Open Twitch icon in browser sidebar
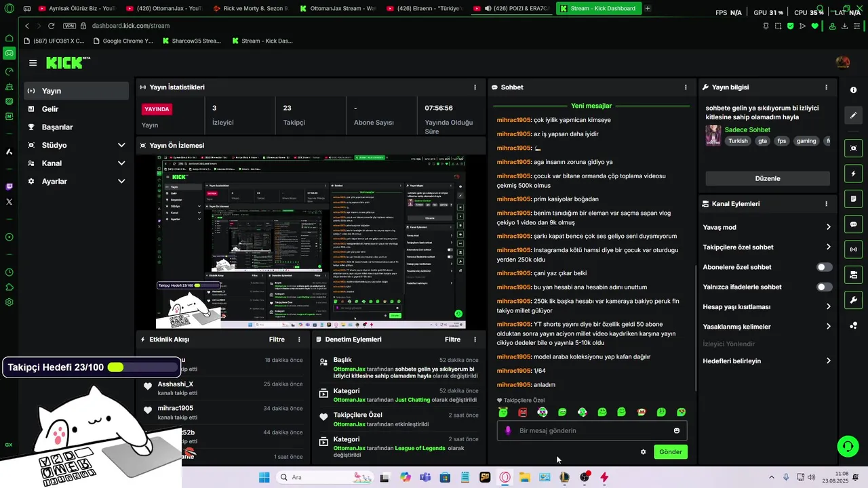Screen dimensions: 868x488 coord(9,186)
